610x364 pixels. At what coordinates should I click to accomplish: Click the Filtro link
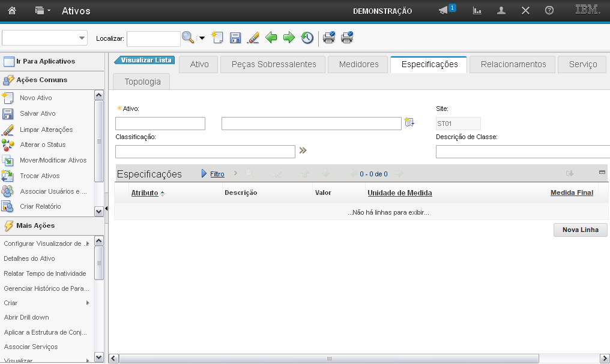(x=217, y=174)
